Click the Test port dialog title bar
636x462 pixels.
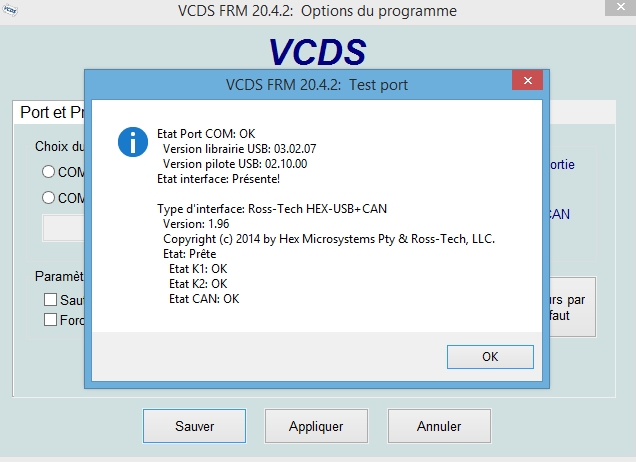(300, 84)
